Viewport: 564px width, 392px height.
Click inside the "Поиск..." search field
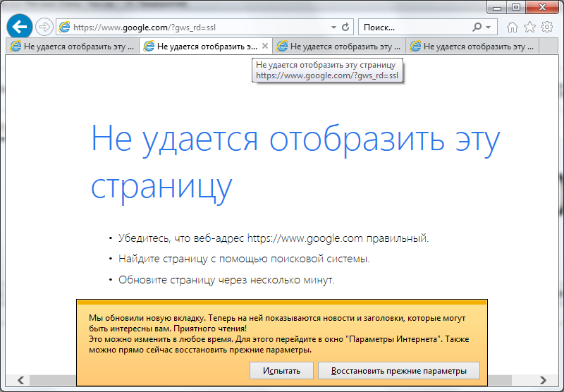pos(412,27)
